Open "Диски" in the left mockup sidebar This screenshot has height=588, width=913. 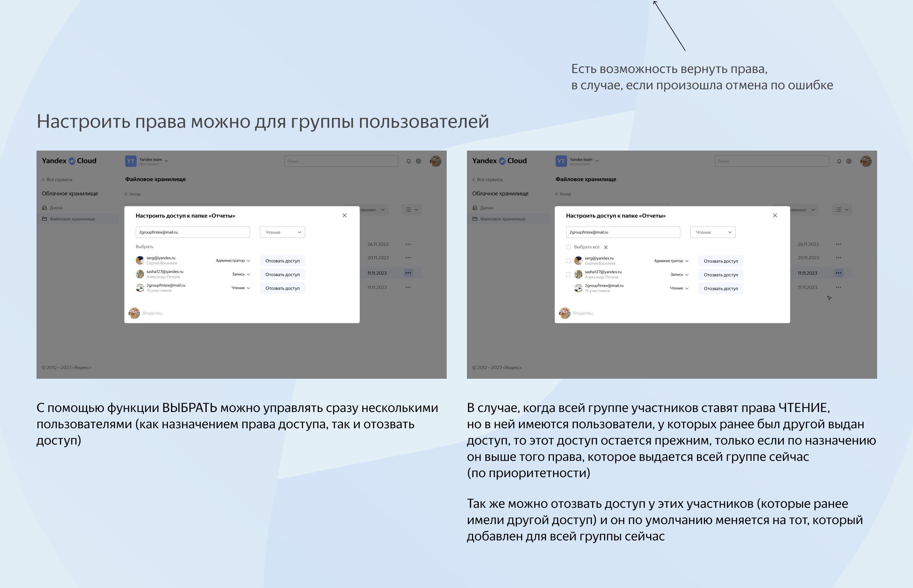point(56,208)
